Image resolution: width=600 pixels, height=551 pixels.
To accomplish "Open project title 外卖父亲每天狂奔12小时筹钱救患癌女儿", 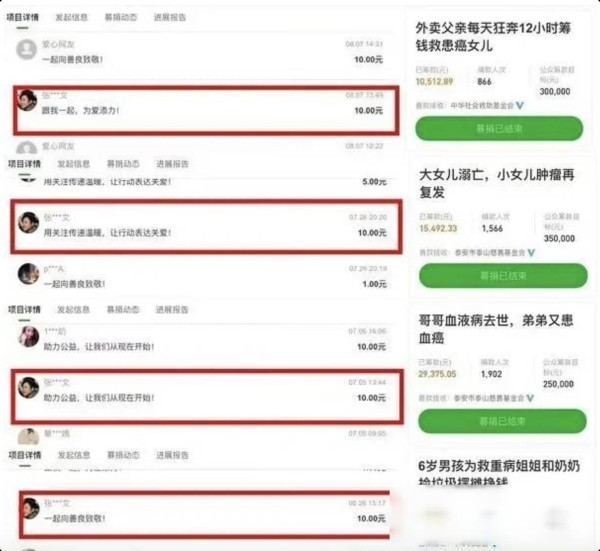I will coord(493,37).
